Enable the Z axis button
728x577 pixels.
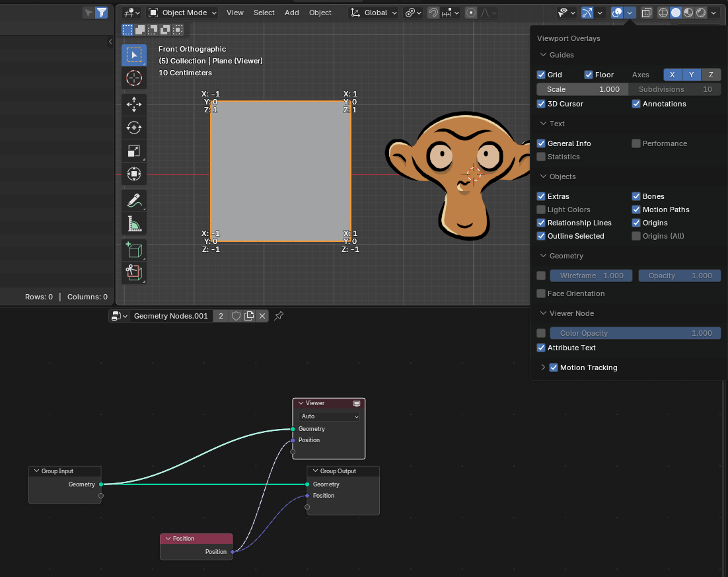[x=711, y=75]
